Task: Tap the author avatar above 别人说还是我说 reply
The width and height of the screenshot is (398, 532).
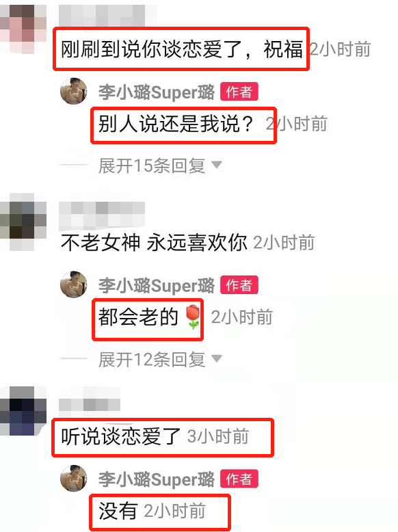Action: [74, 91]
